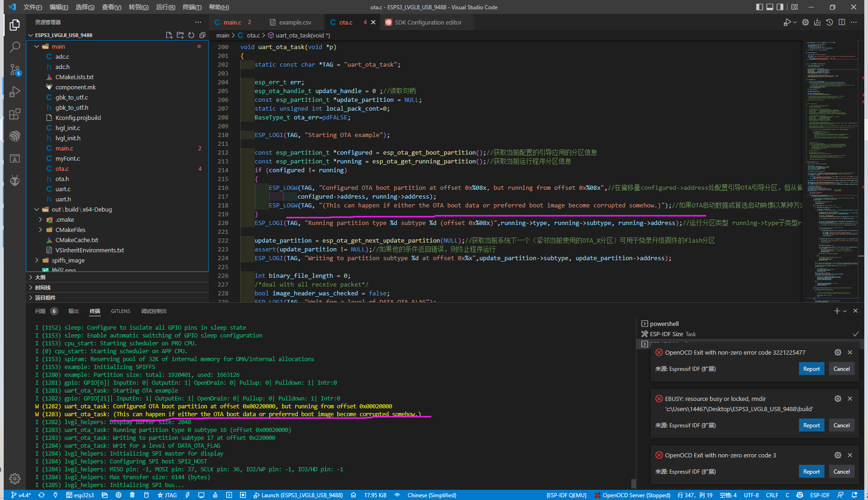Expand the CMakeFiles folder
The width and height of the screenshot is (868, 500).
pos(40,230)
